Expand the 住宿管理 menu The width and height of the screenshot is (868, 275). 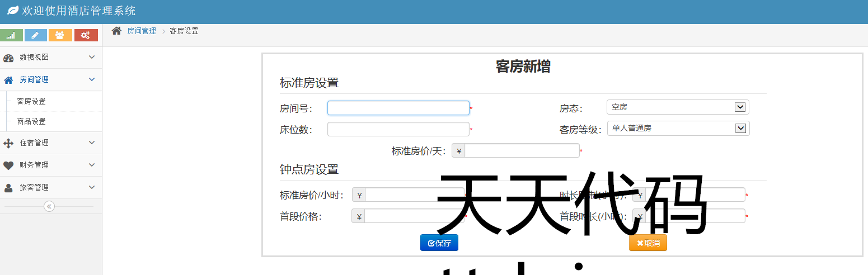point(50,143)
